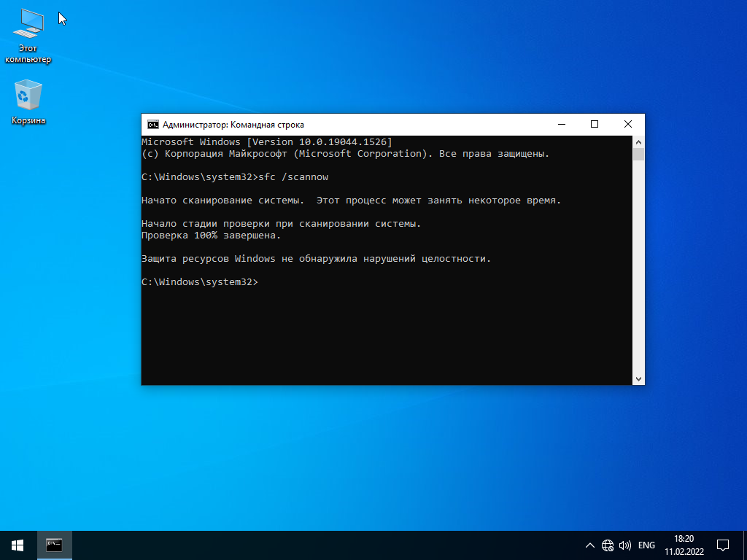This screenshot has width=747, height=560.
Task: Click the Command Prompt title bar system icon
Action: [152, 125]
